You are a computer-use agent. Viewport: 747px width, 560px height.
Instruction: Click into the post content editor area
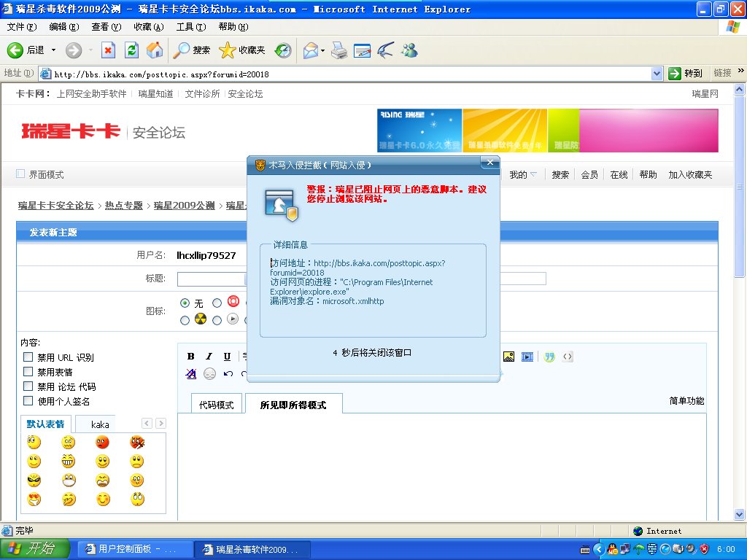coord(441,467)
